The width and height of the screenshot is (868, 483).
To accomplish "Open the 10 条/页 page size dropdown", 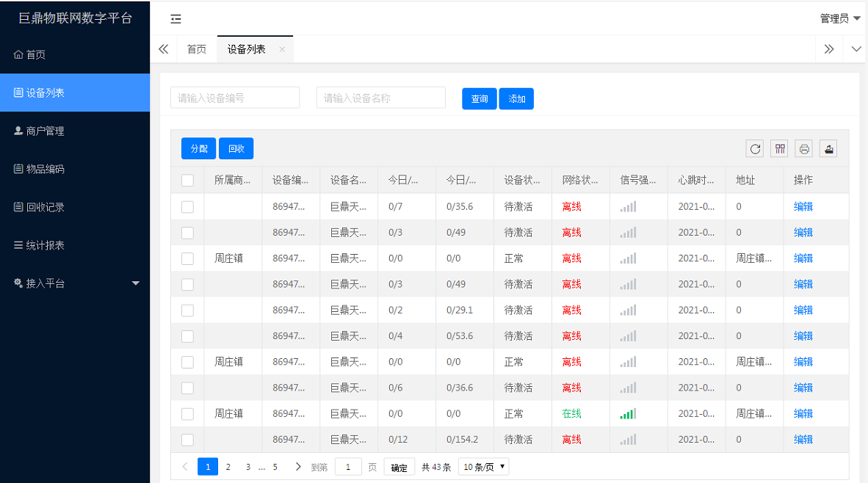I will coord(484,466).
